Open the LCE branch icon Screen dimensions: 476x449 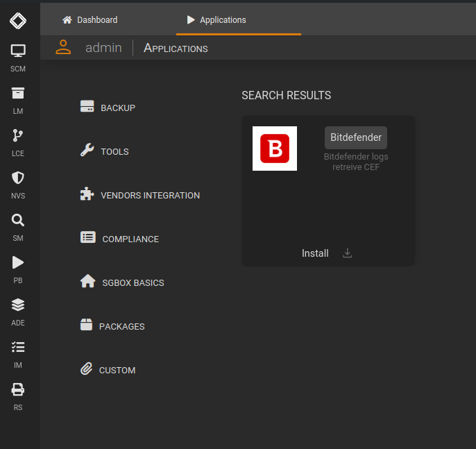tap(18, 135)
